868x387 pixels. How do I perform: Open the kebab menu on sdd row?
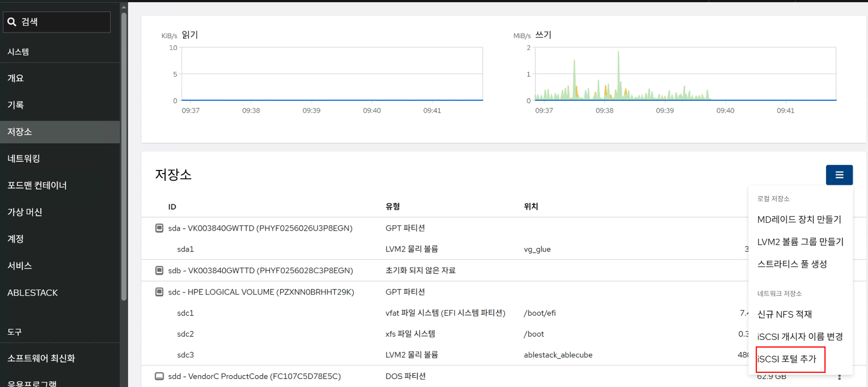tap(839, 377)
